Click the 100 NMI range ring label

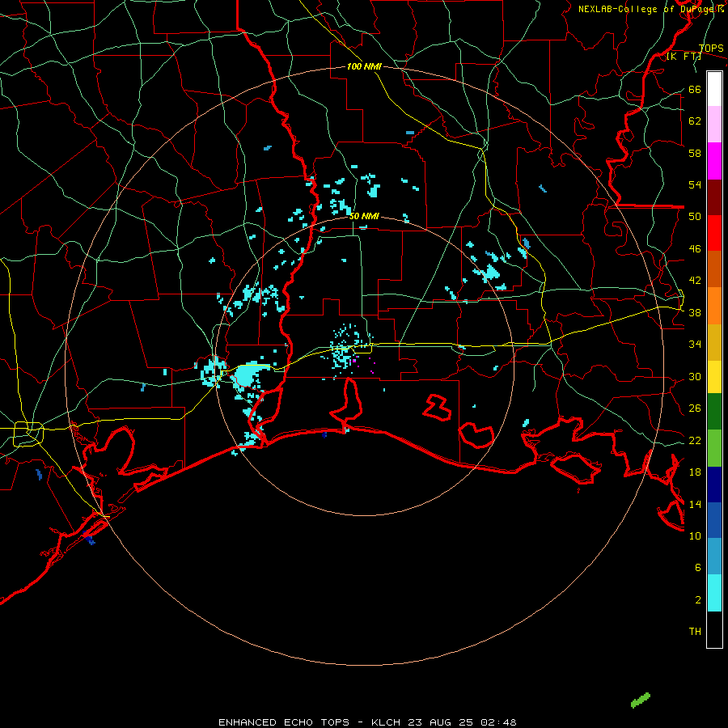[364, 66]
